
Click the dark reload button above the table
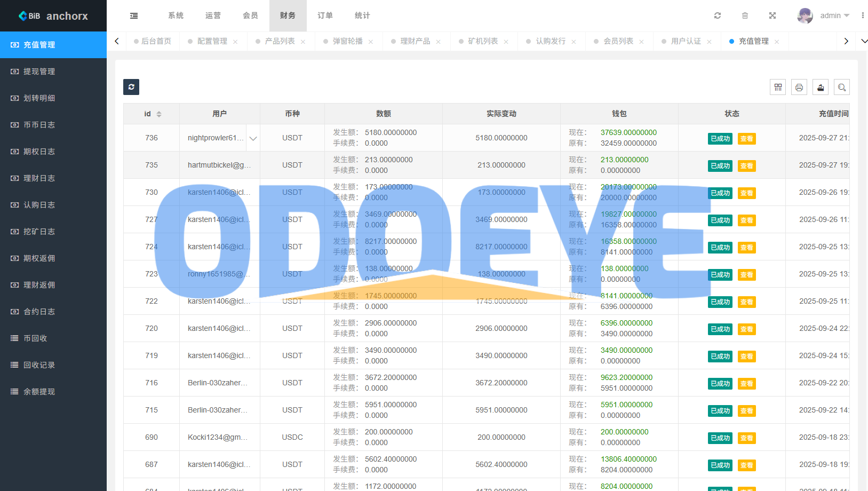131,87
